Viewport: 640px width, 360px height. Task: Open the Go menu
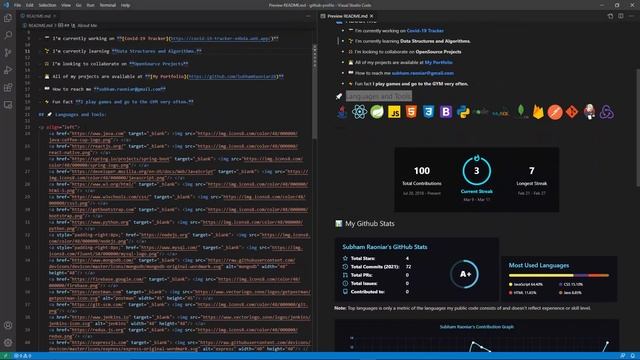78,5
